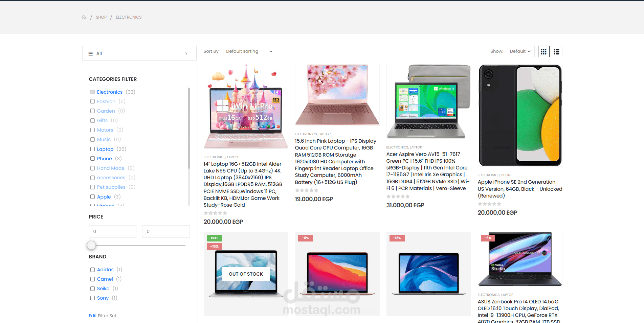Viewport: 644px width, 323px height.
Task: Click ELECTRONICS, PHONE tag above iPhone SE
Action: pos(495,175)
